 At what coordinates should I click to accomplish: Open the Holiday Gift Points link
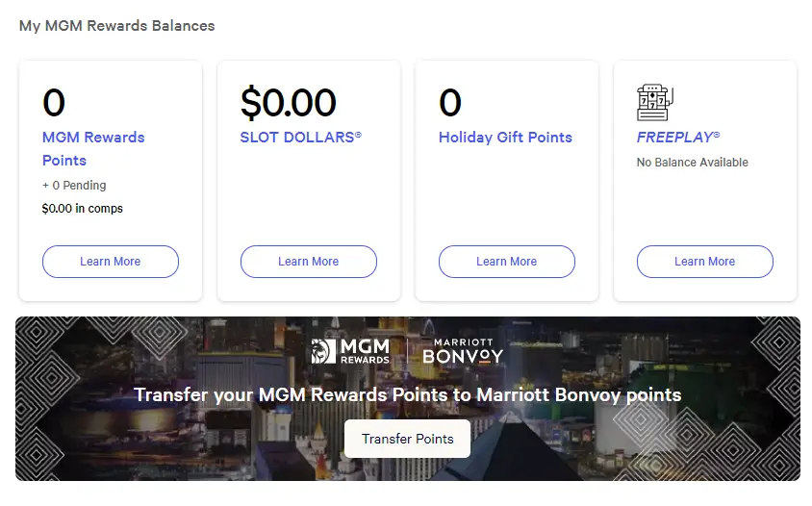(x=505, y=137)
